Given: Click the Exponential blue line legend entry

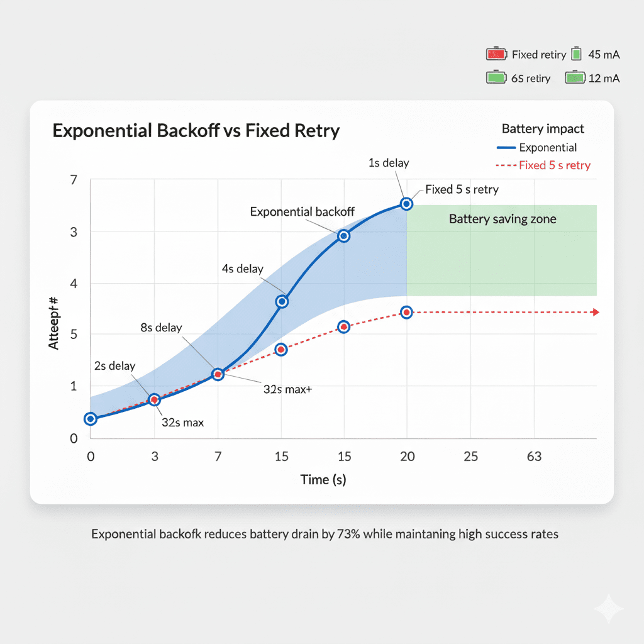Looking at the screenshot, I should click(x=537, y=147).
